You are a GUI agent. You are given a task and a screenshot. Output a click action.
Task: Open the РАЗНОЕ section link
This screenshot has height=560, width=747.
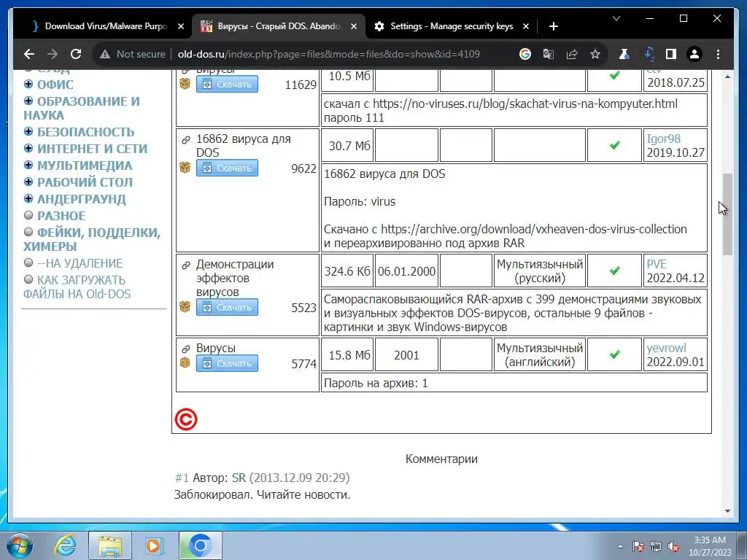61,216
